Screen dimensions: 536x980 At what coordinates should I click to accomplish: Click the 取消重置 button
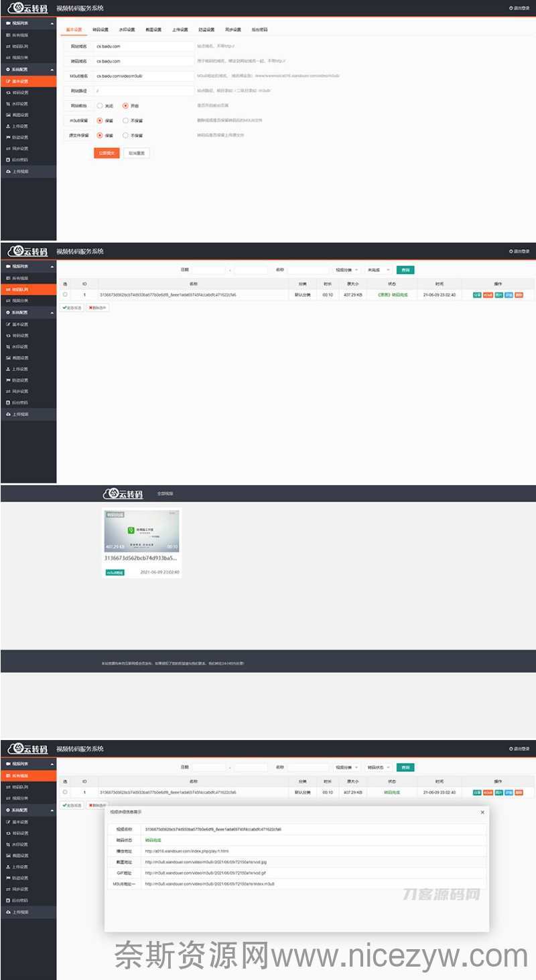pyautogui.click(x=137, y=153)
